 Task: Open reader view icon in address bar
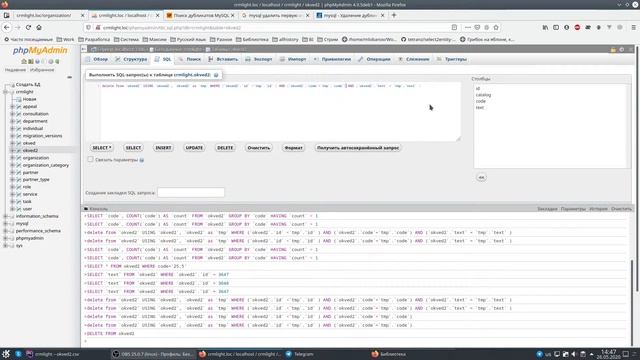click(x=454, y=27)
